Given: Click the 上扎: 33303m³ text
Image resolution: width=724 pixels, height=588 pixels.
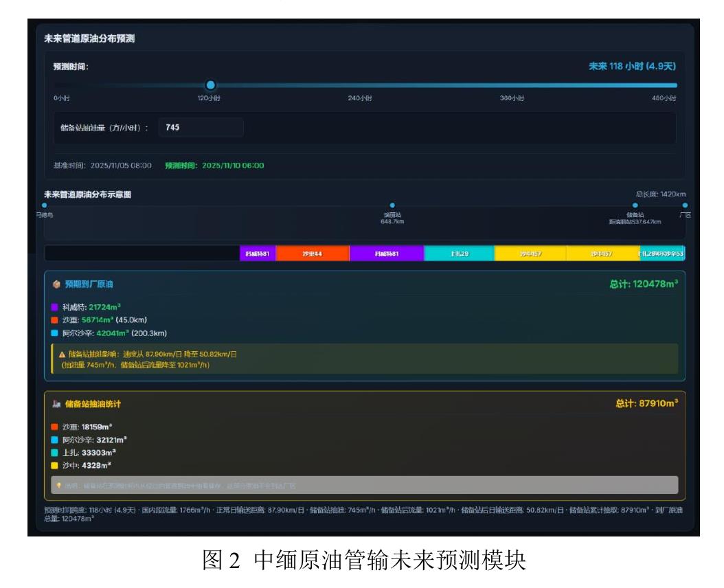Looking at the screenshot, I should click(x=89, y=453).
